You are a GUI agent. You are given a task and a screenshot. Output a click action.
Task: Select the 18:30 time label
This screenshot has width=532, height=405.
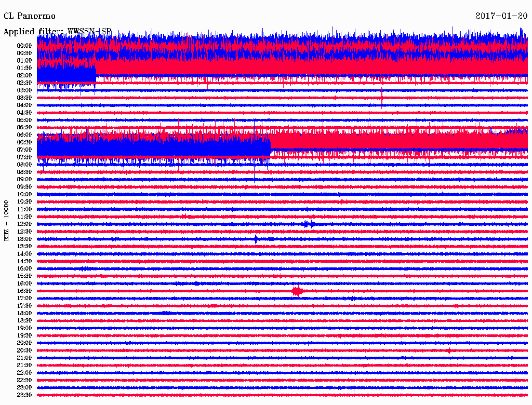(x=24, y=320)
